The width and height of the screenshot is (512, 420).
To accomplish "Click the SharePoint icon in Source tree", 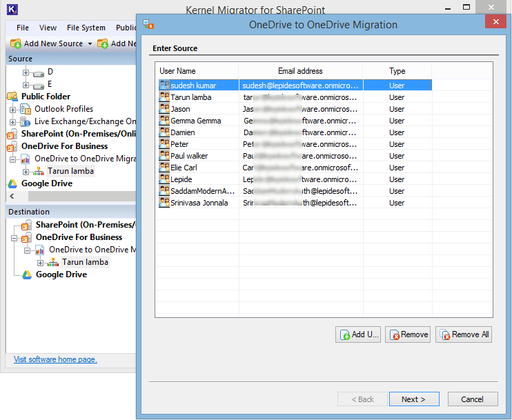I will 12,134.
